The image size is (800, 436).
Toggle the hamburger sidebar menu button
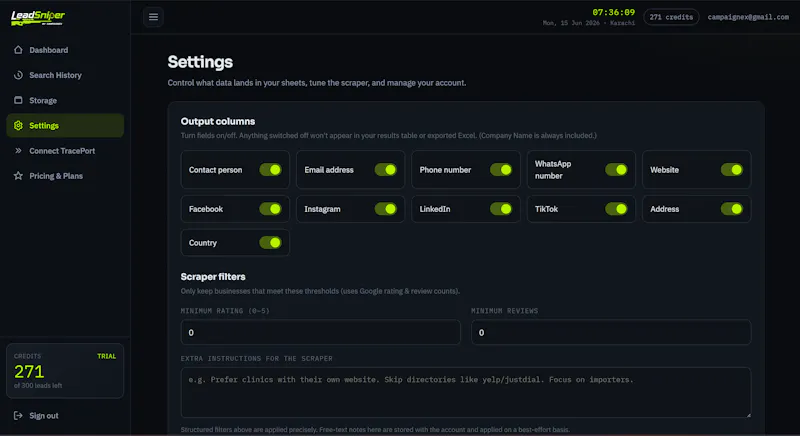[153, 17]
